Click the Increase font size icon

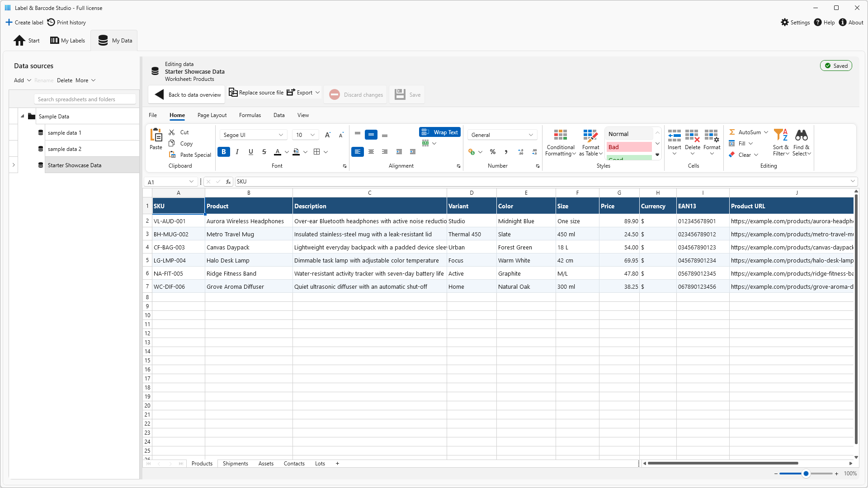point(328,135)
